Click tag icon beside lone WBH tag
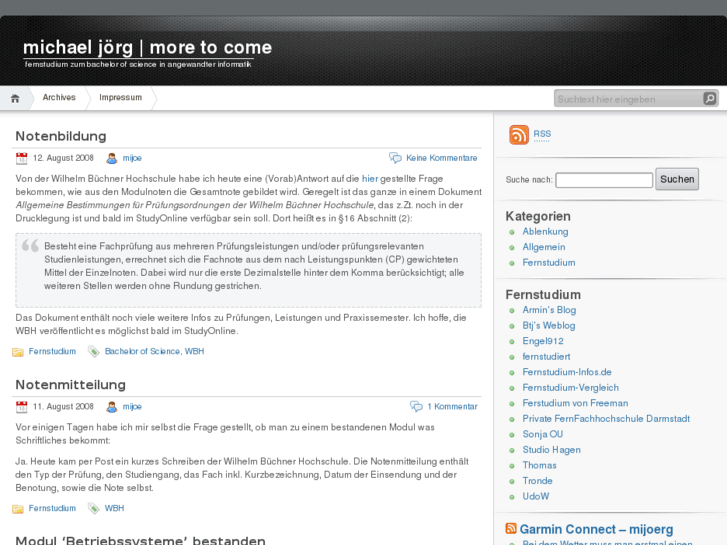The image size is (727, 545). [94, 508]
